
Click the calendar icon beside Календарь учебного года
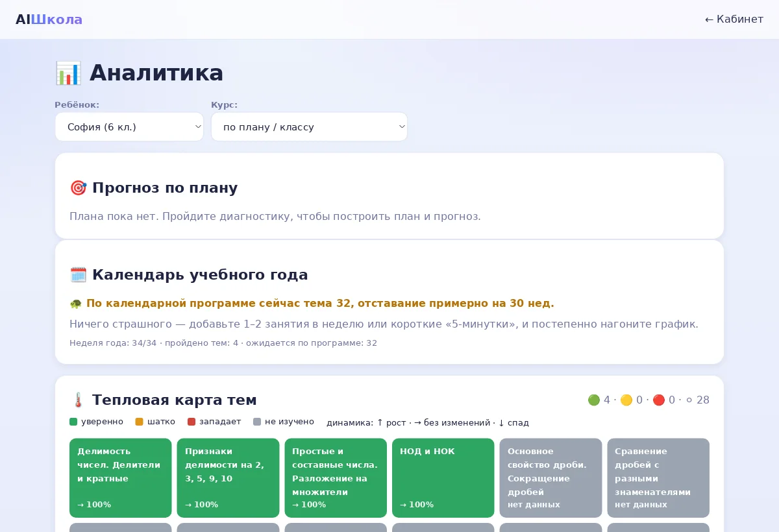point(78,275)
